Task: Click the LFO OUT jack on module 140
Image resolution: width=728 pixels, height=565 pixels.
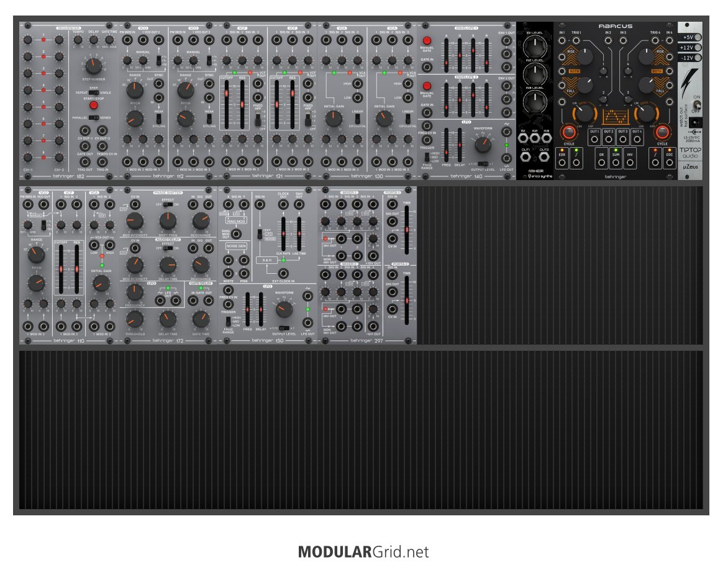Action: [x=506, y=159]
